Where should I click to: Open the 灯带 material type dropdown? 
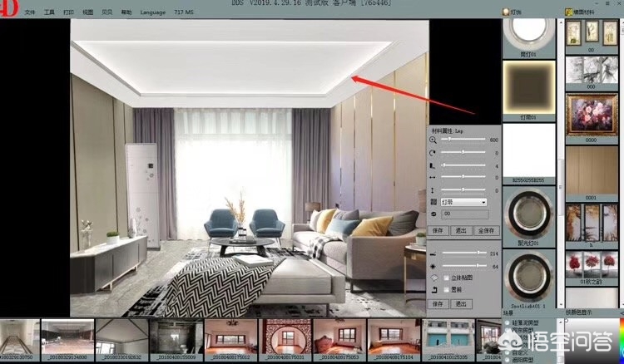(x=463, y=202)
